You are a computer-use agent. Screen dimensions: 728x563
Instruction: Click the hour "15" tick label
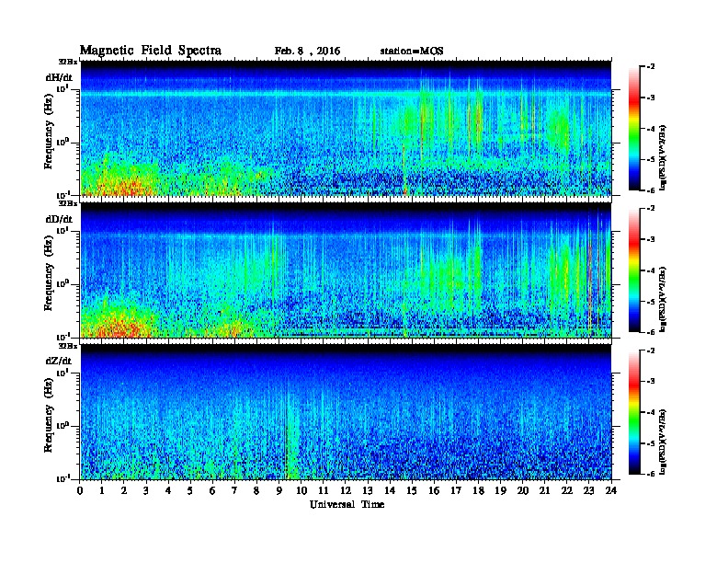412,490
